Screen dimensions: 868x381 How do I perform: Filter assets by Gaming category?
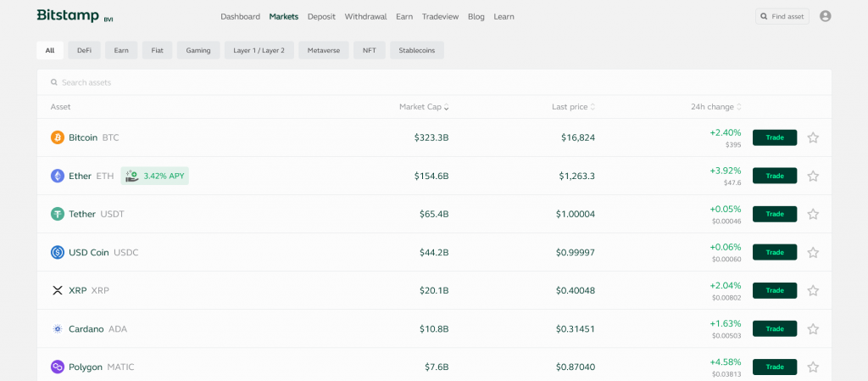coord(198,50)
